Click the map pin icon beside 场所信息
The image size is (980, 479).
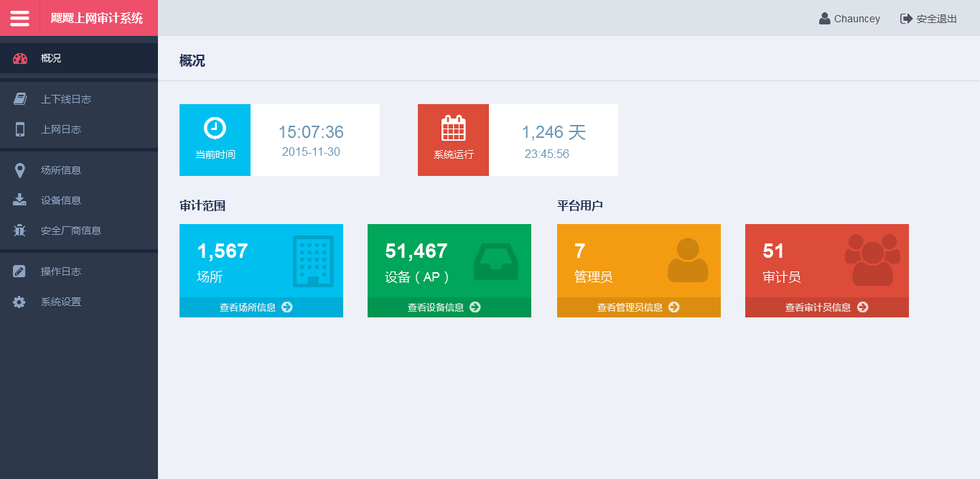click(x=20, y=170)
